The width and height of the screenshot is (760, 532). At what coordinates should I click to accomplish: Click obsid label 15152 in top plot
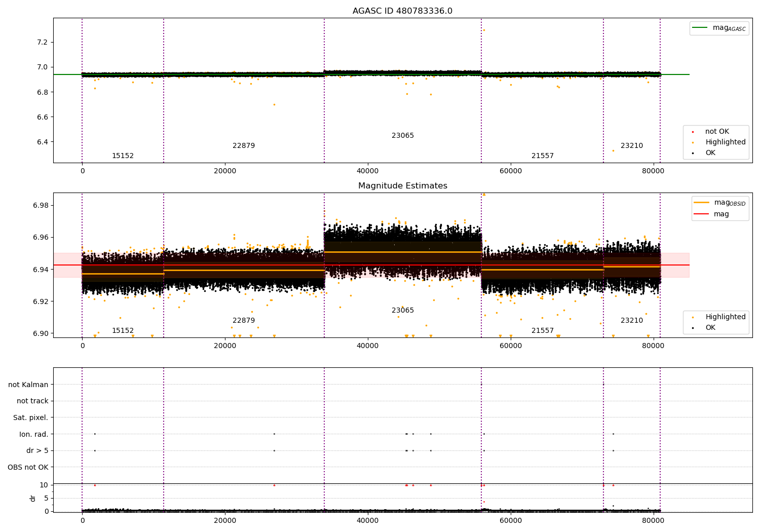point(123,156)
